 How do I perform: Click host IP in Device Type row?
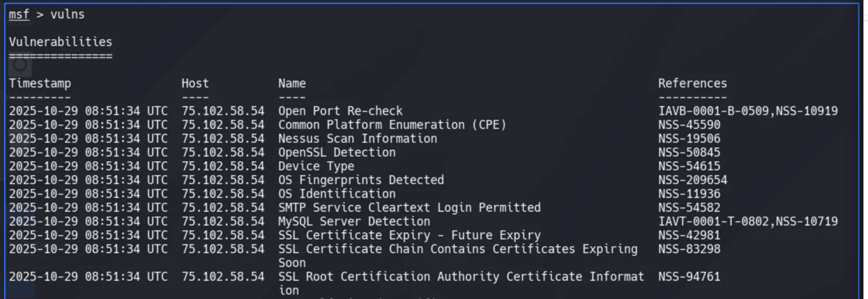pyautogui.click(x=223, y=166)
